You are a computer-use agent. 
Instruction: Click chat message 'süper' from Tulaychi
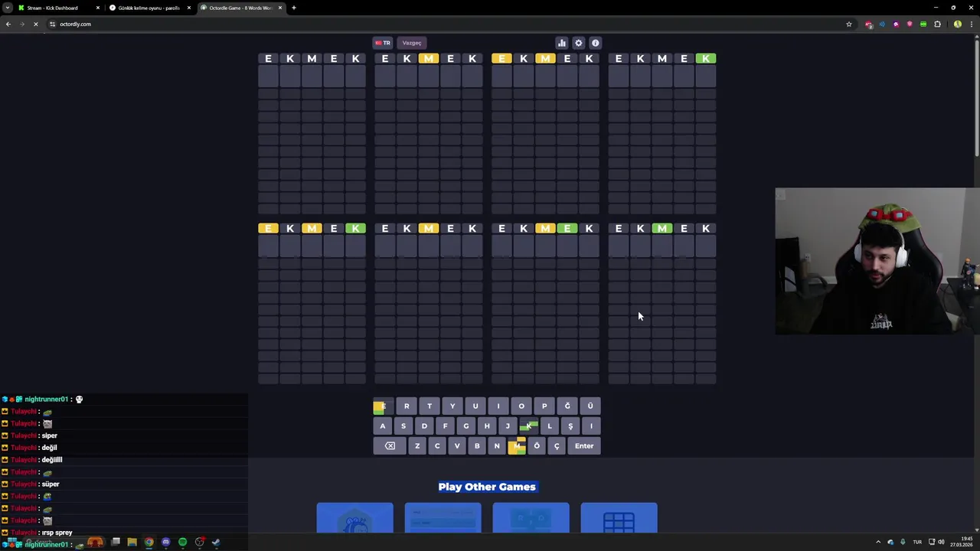[51, 484]
